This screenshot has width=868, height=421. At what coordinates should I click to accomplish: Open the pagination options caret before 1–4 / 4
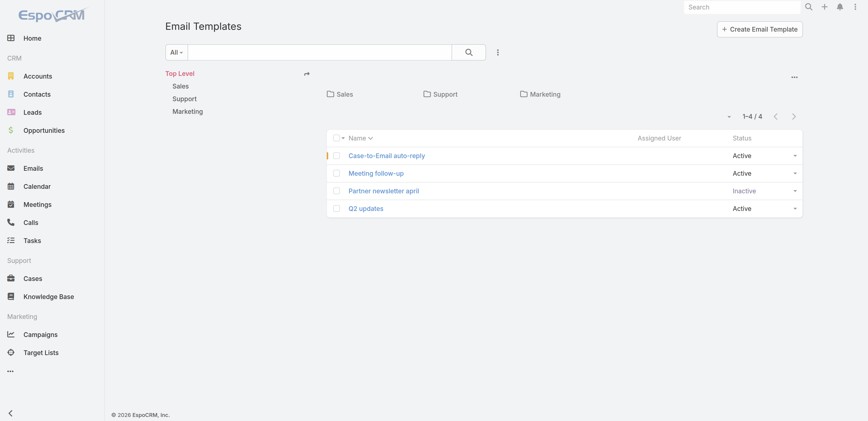click(729, 117)
